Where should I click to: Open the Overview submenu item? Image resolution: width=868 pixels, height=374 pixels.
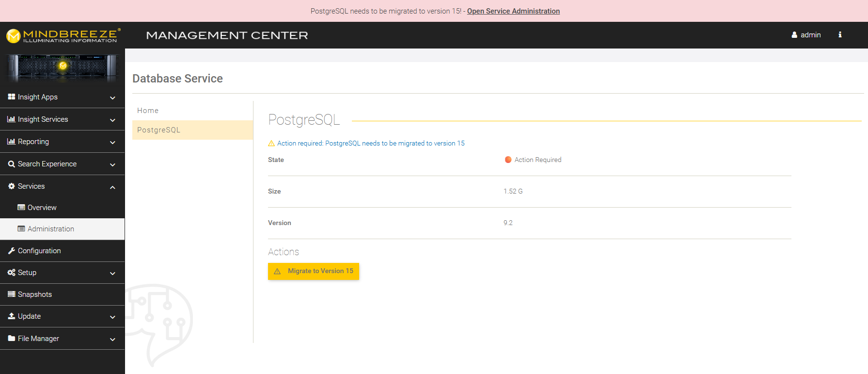42,208
